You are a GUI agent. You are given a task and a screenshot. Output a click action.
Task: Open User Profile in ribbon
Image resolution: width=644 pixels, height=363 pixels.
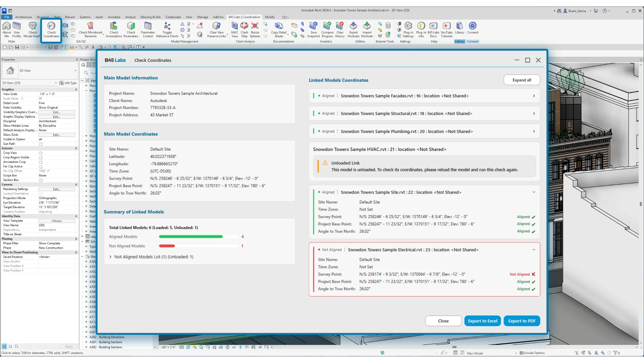(x=16, y=29)
